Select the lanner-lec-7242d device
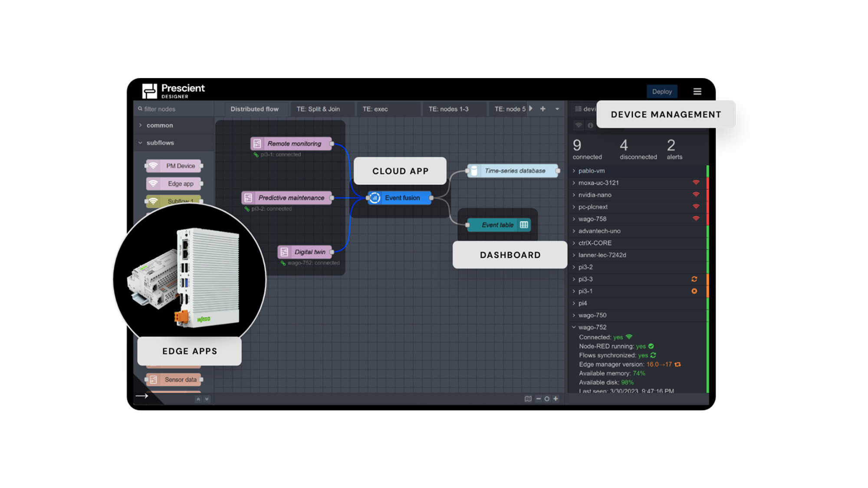Viewport: 868px width, 488px height. tap(638, 255)
